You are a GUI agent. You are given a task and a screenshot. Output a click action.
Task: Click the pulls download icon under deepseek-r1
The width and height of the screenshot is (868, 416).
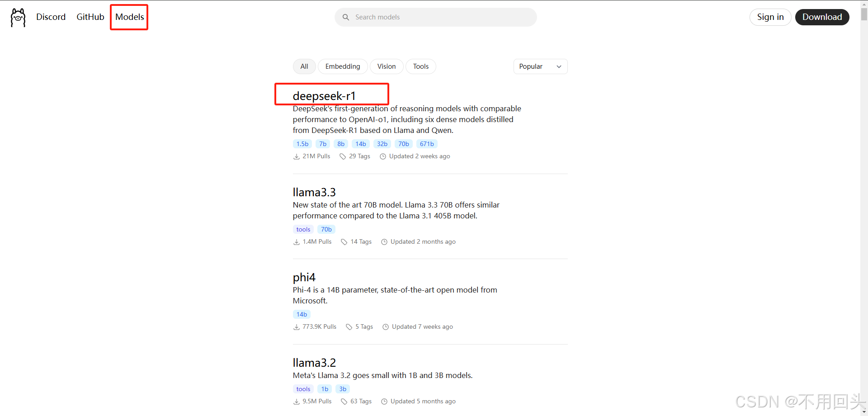(297, 156)
